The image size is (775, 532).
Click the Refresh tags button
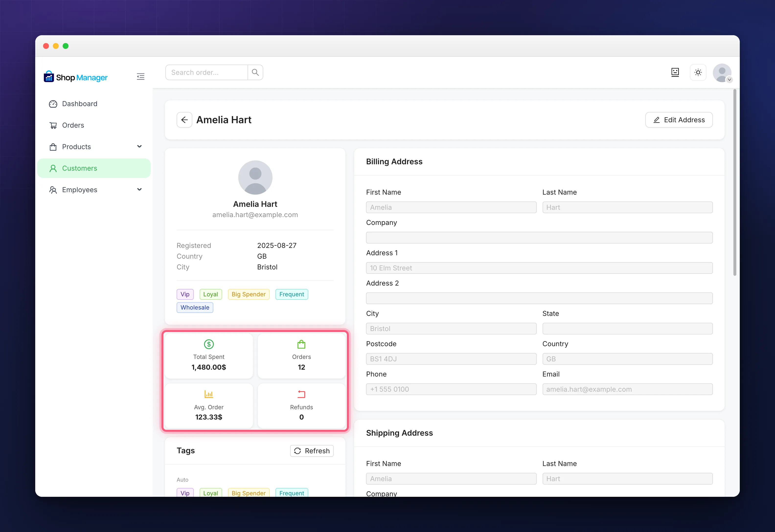pyautogui.click(x=312, y=451)
